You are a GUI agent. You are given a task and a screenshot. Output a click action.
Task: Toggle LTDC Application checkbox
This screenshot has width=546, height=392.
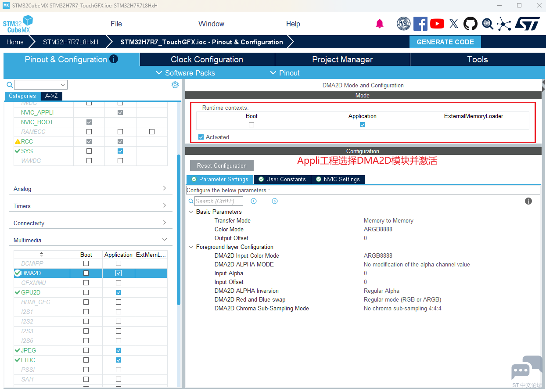click(x=119, y=360)
